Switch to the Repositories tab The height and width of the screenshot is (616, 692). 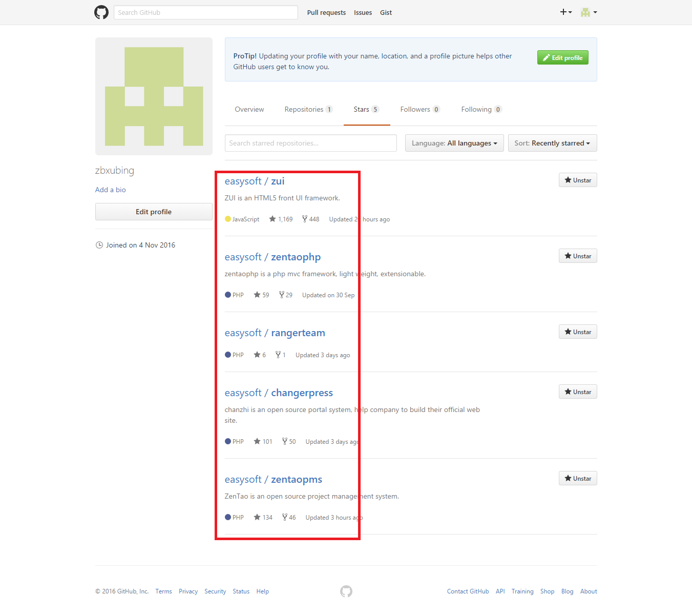point(309,110)
